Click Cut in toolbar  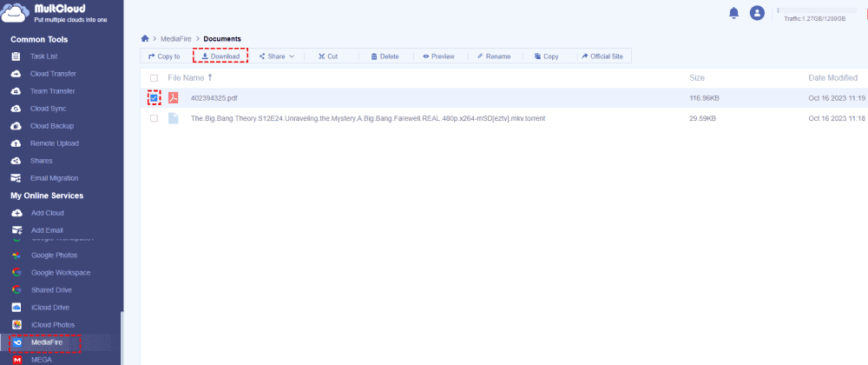click(x=328, y=56)
